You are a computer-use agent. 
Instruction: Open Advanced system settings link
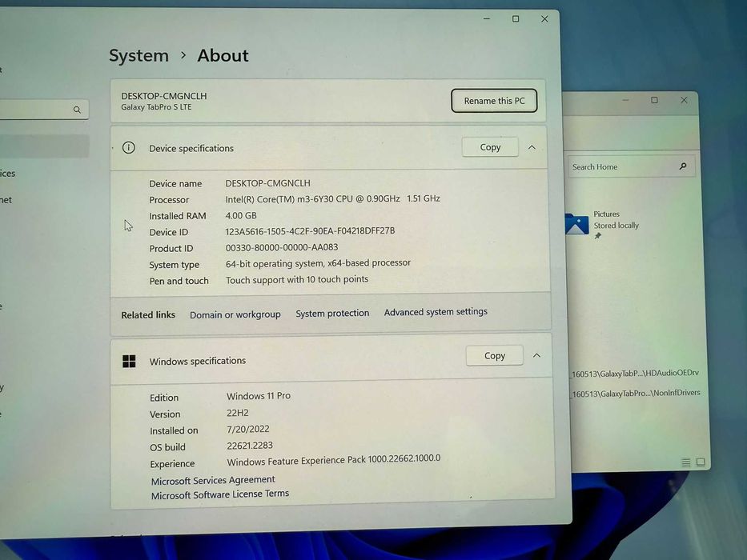click(x=436, y=312)
